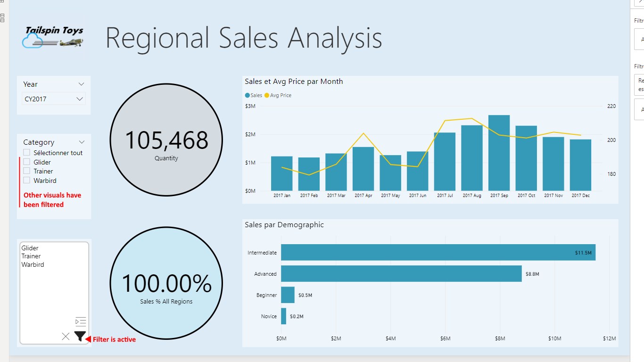Click the $3M y-axis label
Image resolution: width=644 pixels, height=362 pixels.
[250, 106]
